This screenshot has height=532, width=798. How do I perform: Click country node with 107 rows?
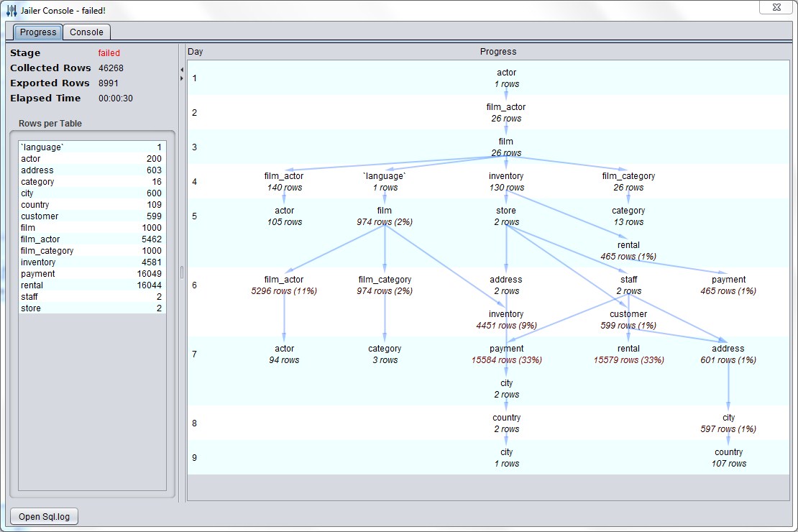click(728, 458)
